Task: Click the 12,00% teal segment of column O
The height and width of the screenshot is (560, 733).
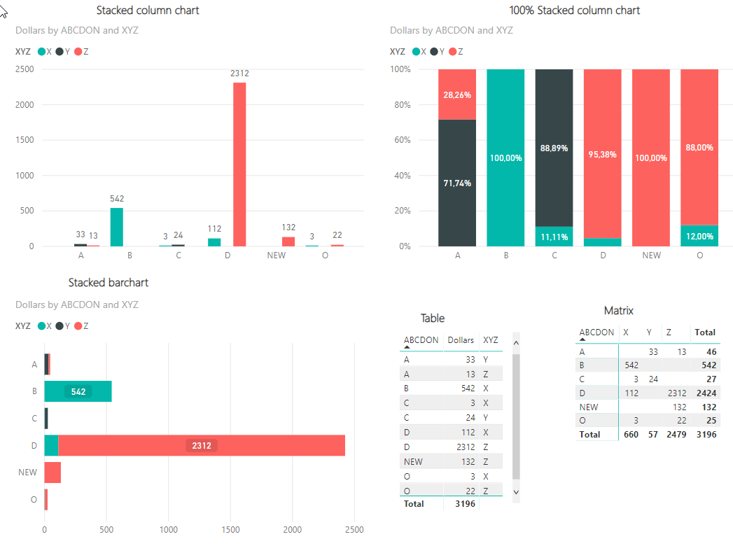Action: pos(699,236)
